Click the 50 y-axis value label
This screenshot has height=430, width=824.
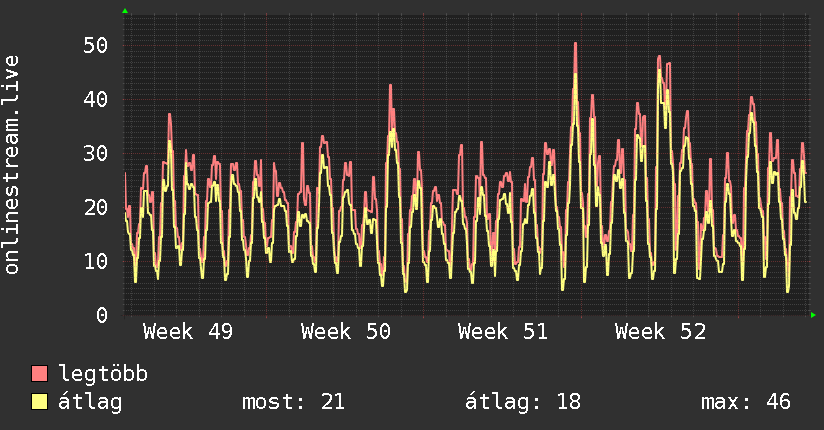[x=95, y=45]
